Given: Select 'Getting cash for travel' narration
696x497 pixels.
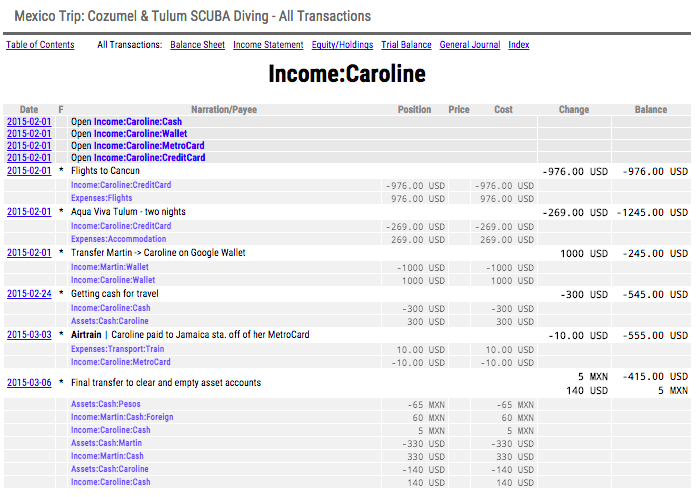Looking at the screenshot, I should pos(115,294).
